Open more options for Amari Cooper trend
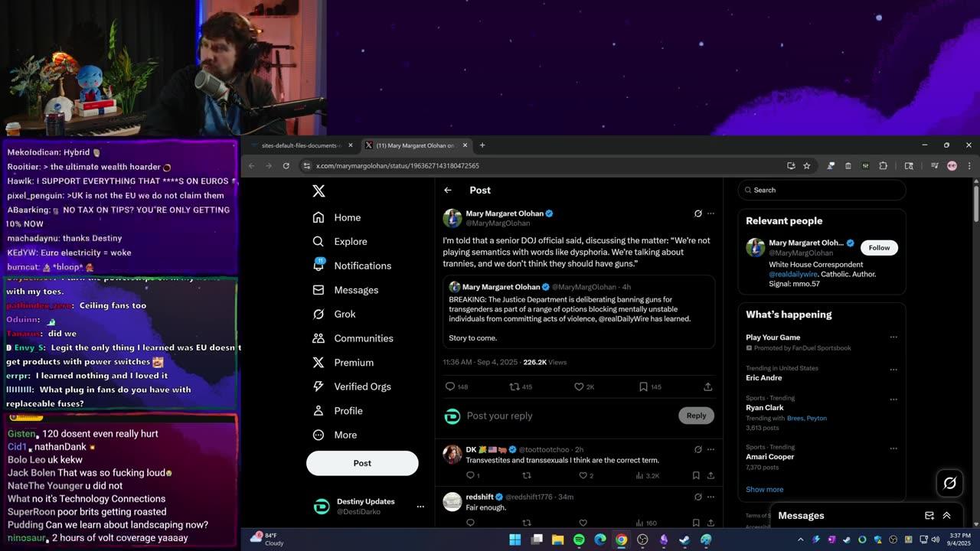 893,448
